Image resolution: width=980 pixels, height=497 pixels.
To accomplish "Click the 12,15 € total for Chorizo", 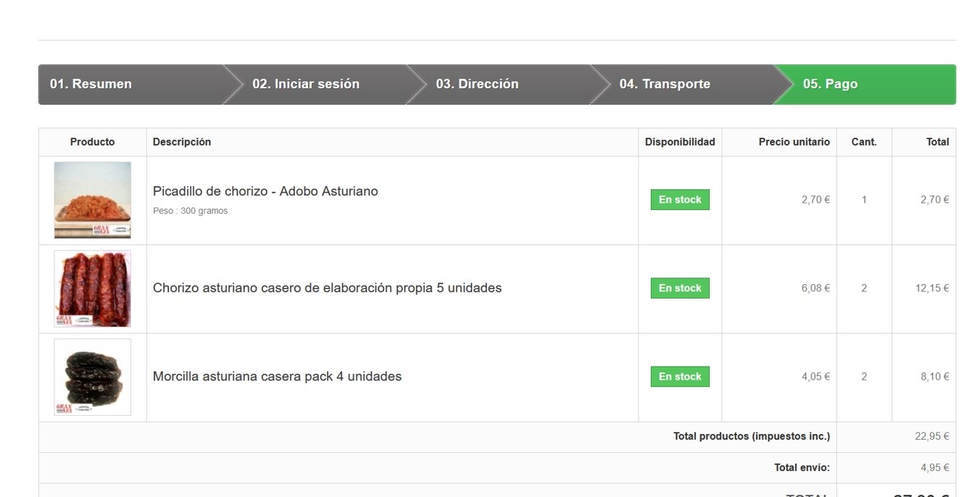I will pyautogui.click(x=931, y=288).
